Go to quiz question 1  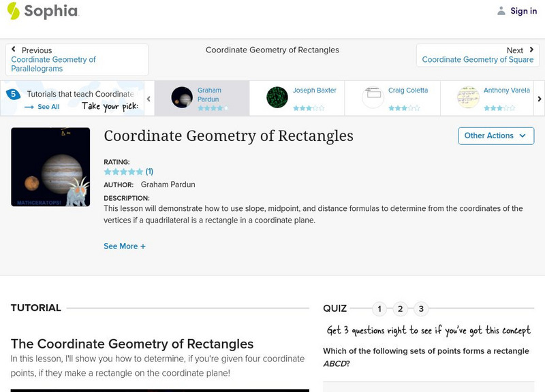[379, 309]
